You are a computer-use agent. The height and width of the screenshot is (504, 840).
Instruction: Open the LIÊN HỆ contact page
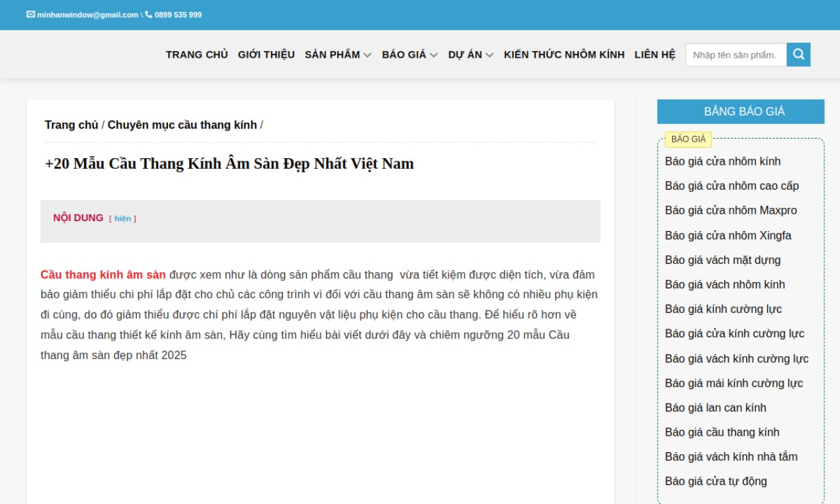click(x=654, y=54)
